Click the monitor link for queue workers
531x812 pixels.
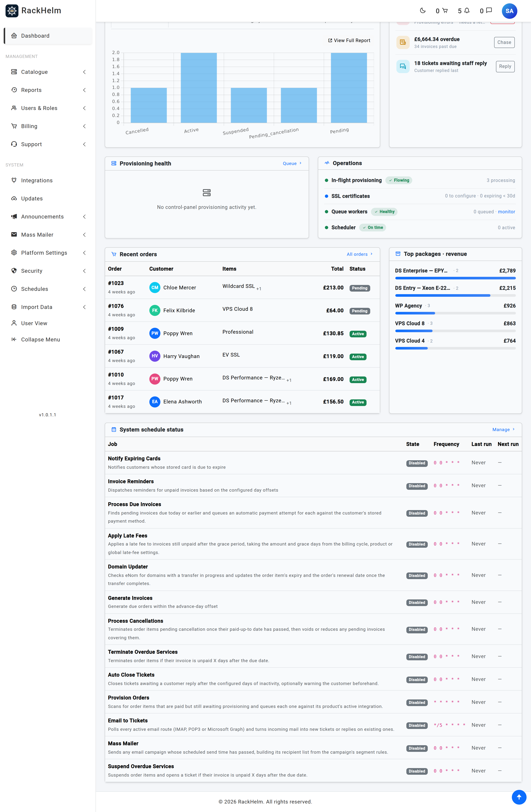[506, 211]
